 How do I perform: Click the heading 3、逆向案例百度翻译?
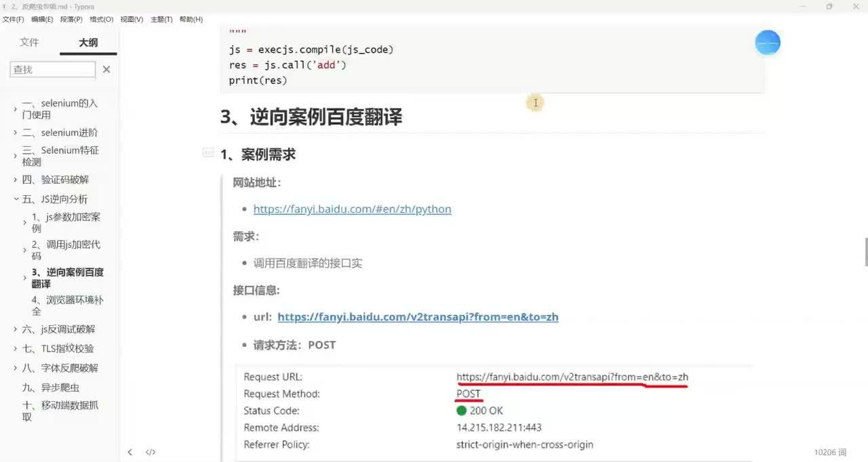click(x=311, y=117)
